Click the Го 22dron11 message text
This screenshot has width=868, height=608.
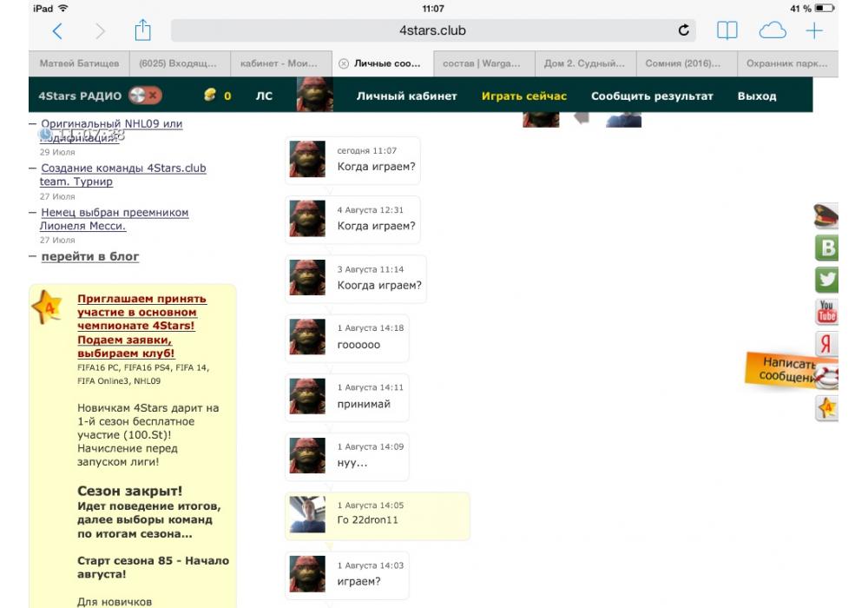[x=367, y=520]
